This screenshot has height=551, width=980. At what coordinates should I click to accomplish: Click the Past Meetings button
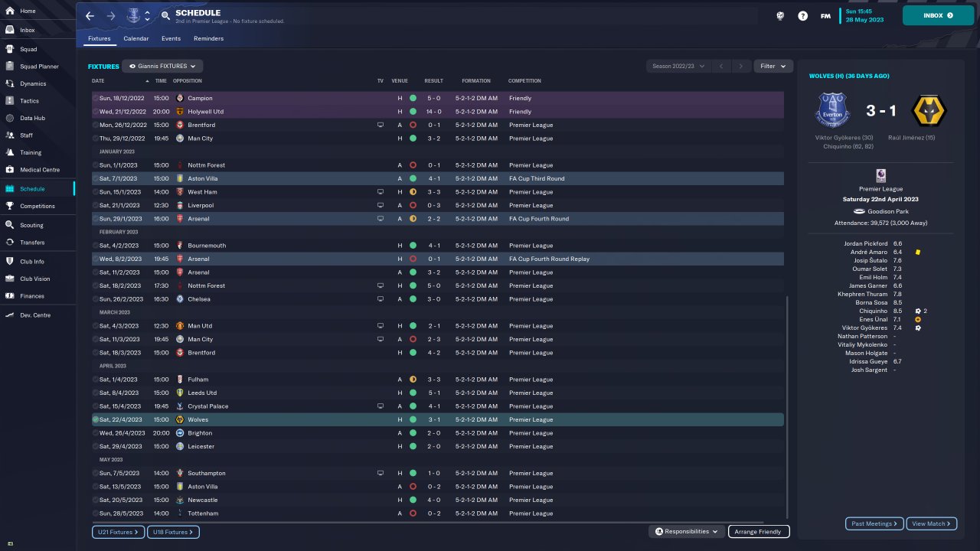[x=874, y=524]
